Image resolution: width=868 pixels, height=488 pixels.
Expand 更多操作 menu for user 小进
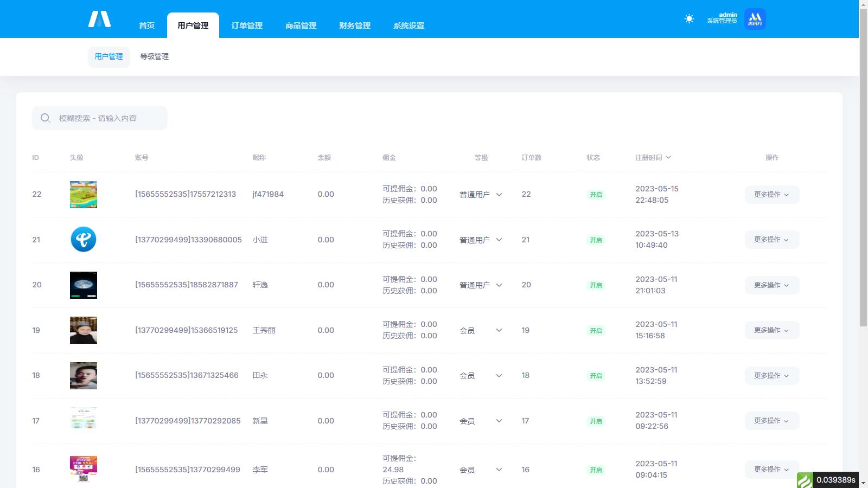[x=771, y=240]
